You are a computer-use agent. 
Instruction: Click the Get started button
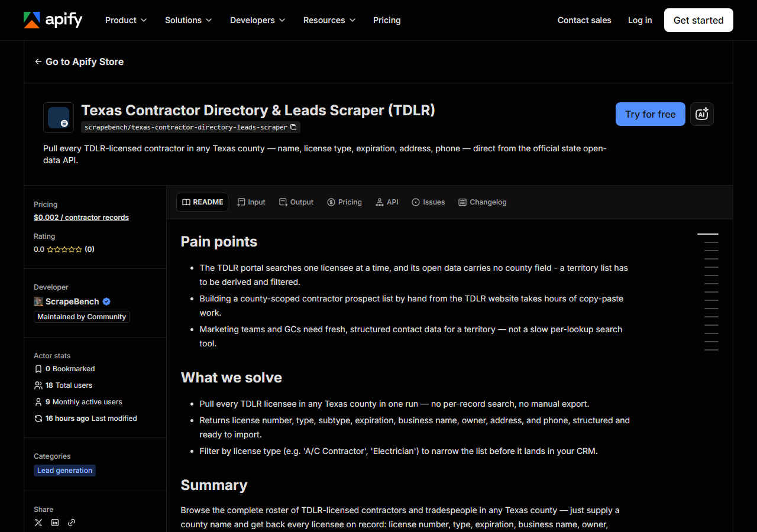click(698, 20)
